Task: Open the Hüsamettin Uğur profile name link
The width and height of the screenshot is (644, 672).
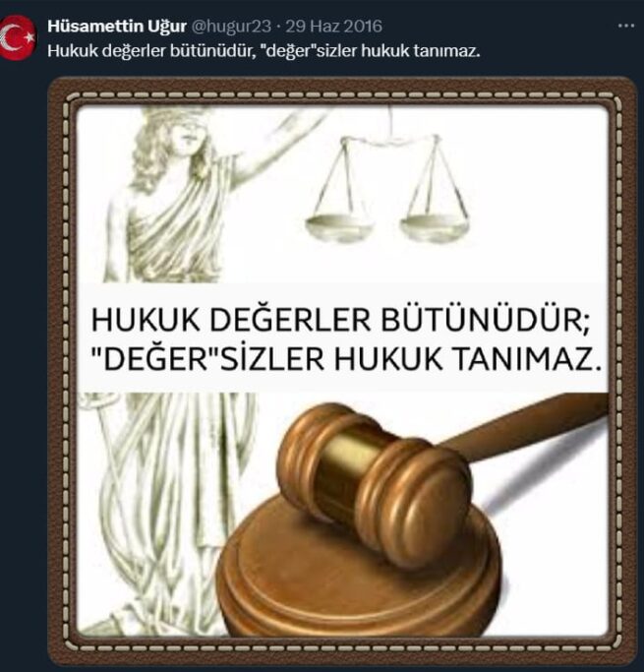Action: [x=117, y=27]
